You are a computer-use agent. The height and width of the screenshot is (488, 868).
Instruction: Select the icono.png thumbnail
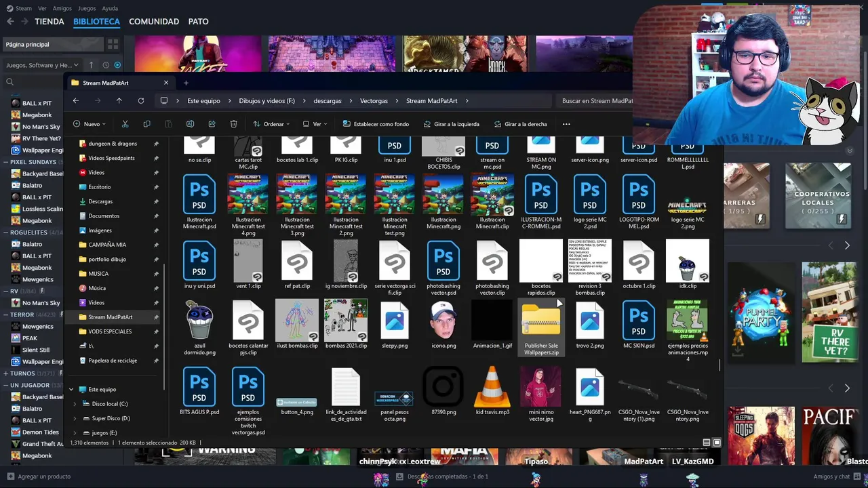pos(443,325)
